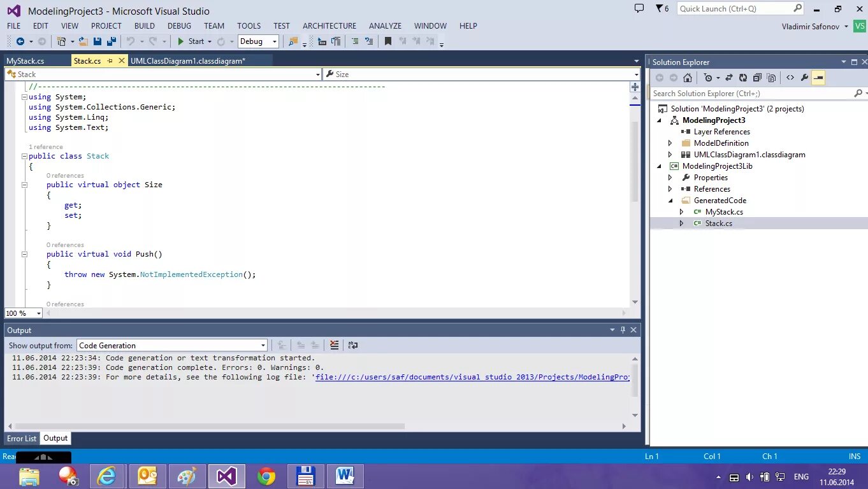Toggle pin on Stack.cs tab
Screen dimensions: 868x489
[110, 61]
